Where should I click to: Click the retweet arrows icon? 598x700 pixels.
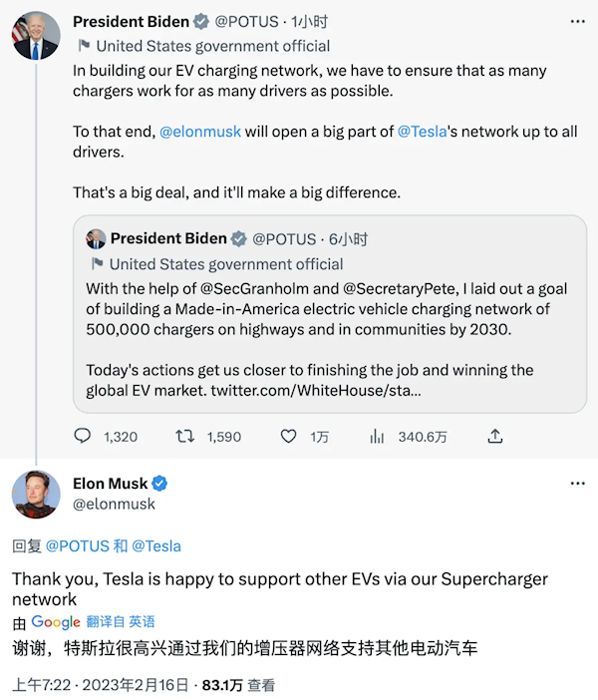(184, 436)
